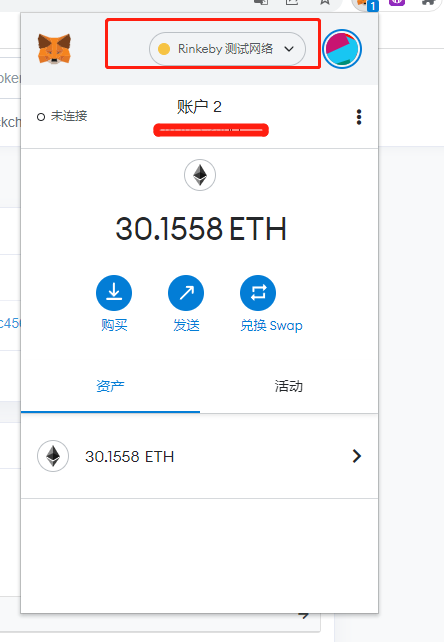Click the MetaMask fox logo
Screen dimensions: 444x642
click(54, 49)
